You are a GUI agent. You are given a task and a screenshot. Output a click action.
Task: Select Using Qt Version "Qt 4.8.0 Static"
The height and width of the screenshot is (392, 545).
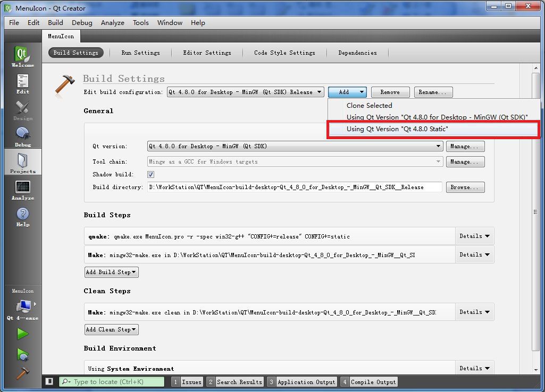(433, 129)
